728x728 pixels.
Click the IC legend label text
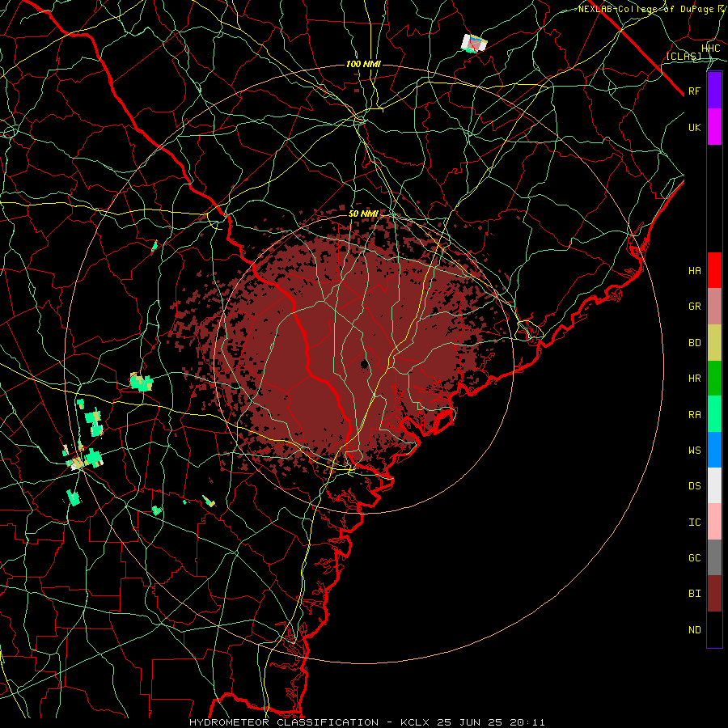pyautogui.click(x=695, y=523)
